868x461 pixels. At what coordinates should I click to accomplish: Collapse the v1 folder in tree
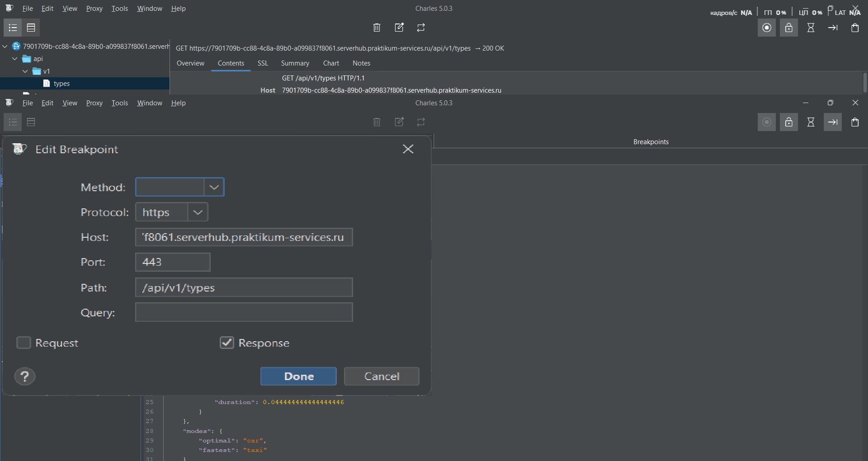click(25, 71)
